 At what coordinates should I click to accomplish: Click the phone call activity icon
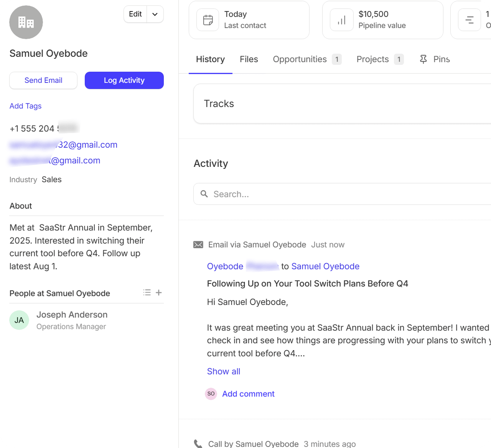(198, 444)
